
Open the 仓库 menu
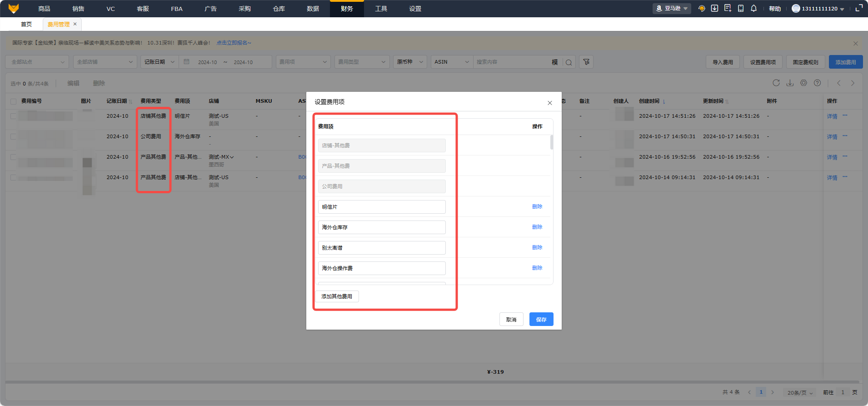click(x=279, y=9)
